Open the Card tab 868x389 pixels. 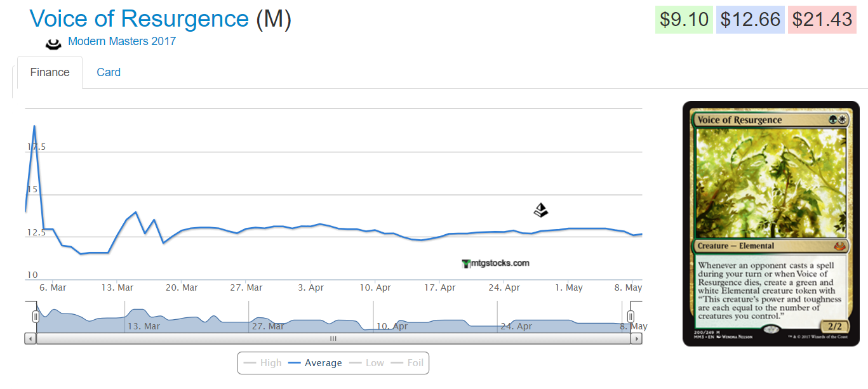(x=109, y=72)
